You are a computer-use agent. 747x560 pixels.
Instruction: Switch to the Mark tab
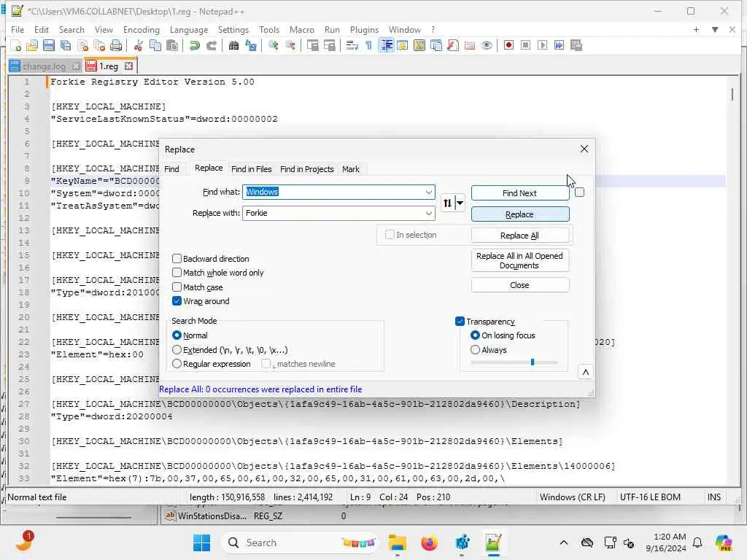[351, 169]
